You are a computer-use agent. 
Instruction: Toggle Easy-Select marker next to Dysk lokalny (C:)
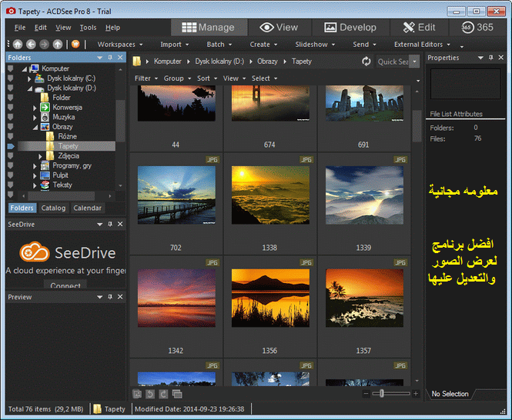pyautogui.click(x=11, y=78)
